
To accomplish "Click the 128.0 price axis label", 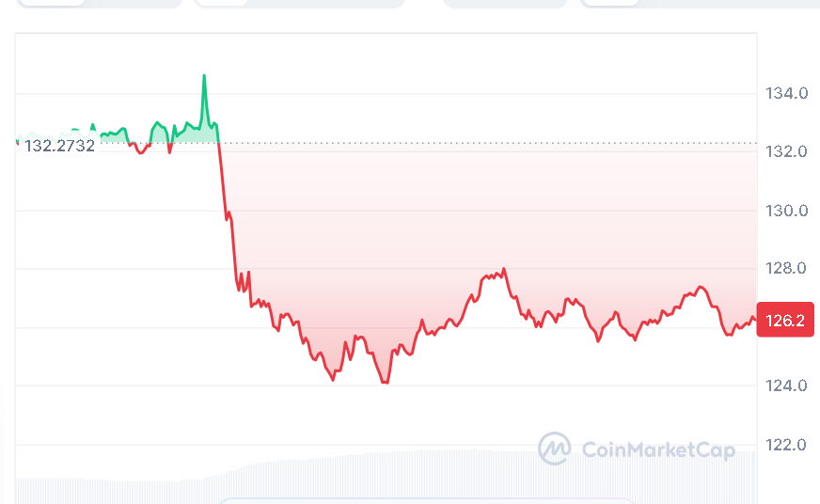I will coord(787,269).
